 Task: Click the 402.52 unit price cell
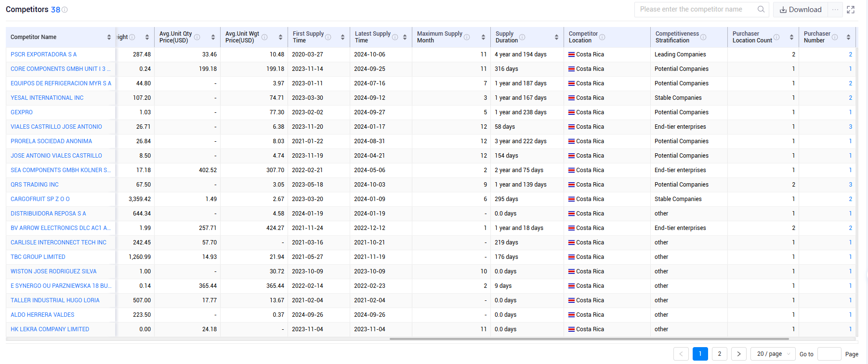pyautogui.click(x=208, y=170)
